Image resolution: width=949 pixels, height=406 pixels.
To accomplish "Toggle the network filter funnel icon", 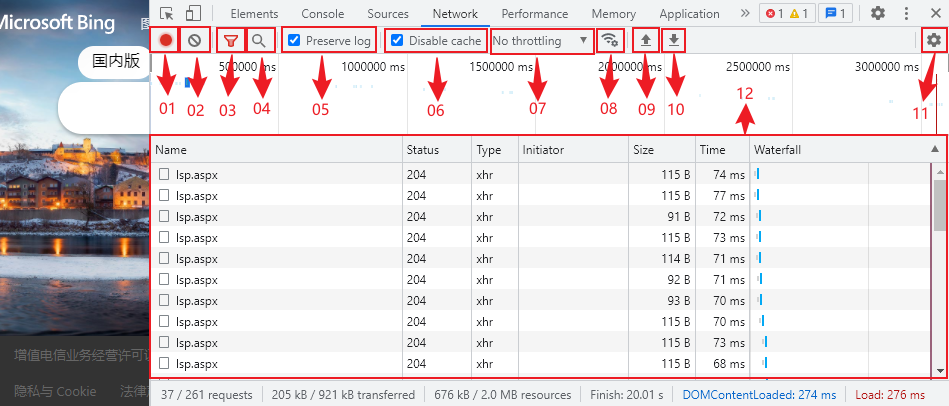I will (x=230, y=41).
